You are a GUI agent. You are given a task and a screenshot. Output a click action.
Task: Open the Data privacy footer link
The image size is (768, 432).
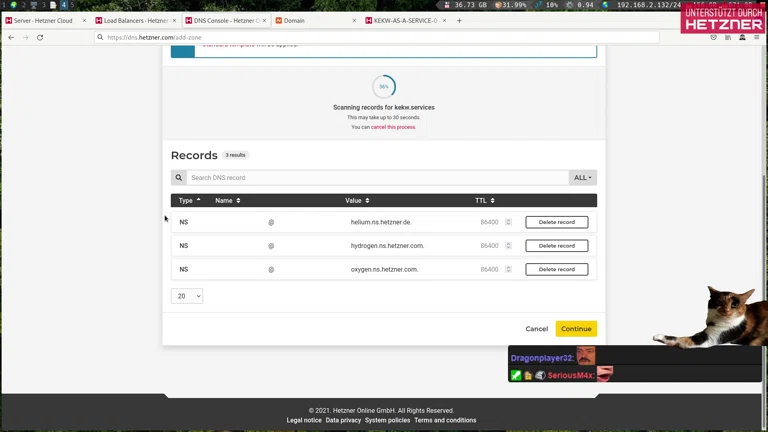[x=343, y=420]
